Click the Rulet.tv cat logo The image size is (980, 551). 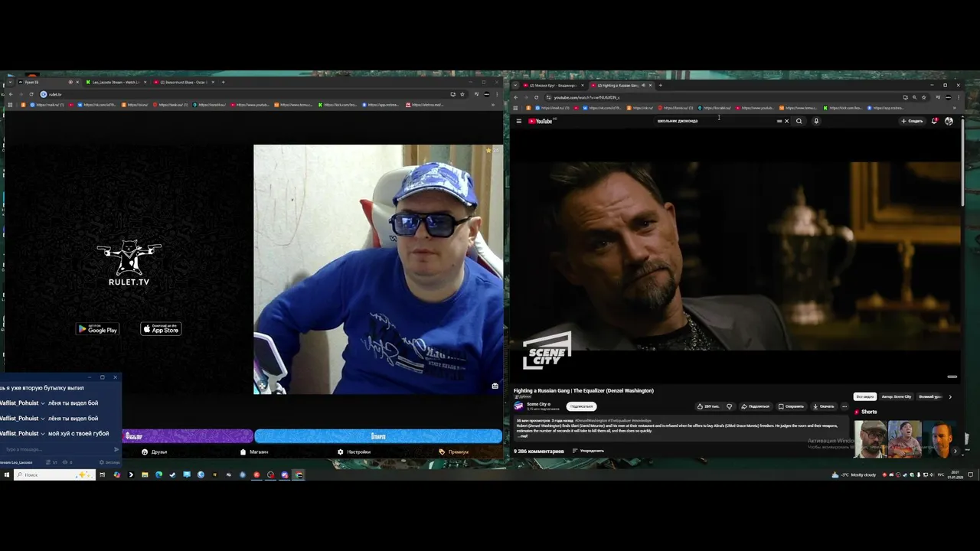(129, 264)
